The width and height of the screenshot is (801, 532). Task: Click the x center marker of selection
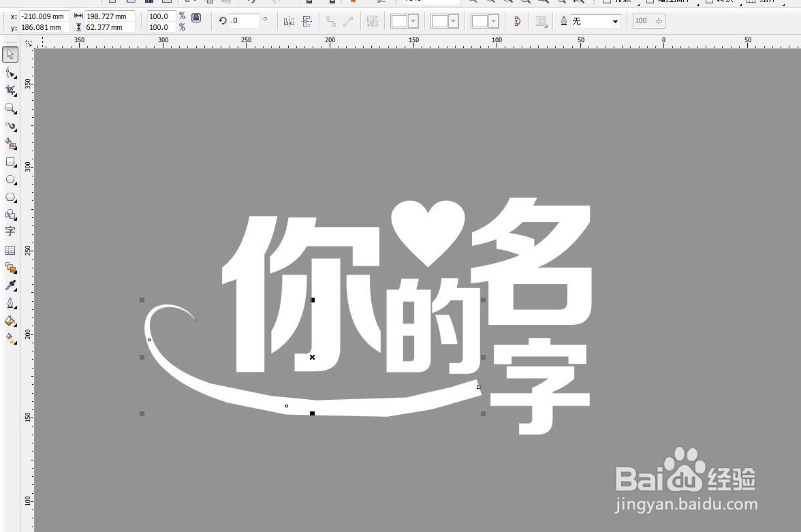[312, 357]
